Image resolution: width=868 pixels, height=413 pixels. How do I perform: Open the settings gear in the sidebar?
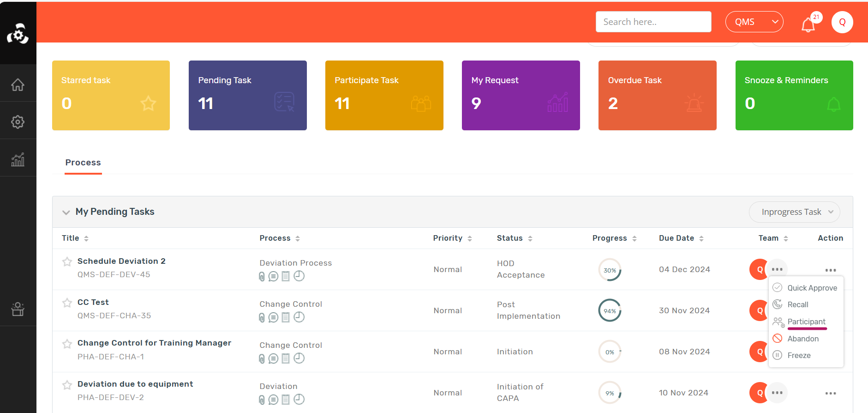(18, 122)
